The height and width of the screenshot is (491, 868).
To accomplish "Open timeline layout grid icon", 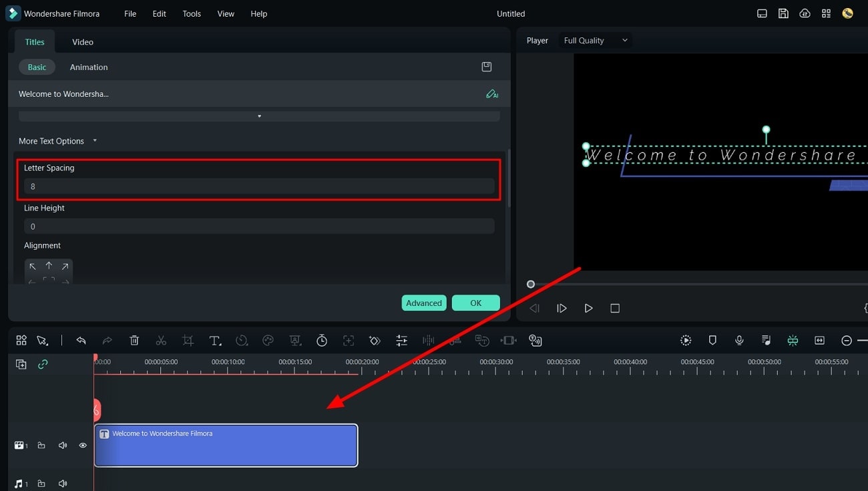I will [x=21, y=341].
